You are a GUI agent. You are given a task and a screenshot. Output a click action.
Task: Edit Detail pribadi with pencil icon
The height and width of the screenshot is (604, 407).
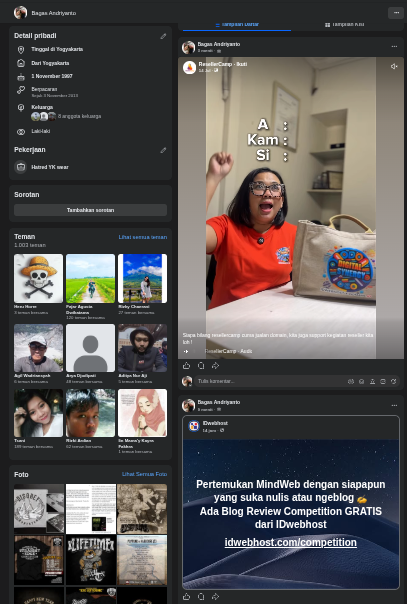(163, 36)
